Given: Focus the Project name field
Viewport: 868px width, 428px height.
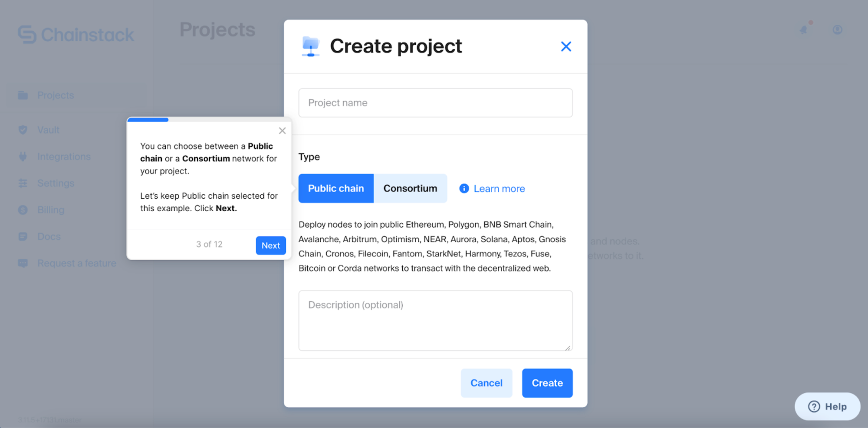Looking at the screenshot, I should tap(435, 103).
